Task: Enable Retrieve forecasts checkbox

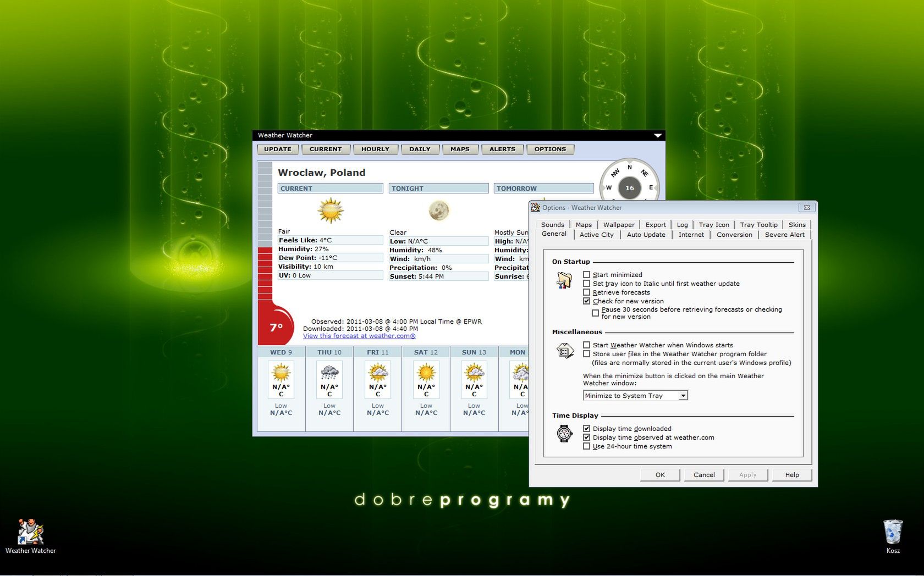Action: (x=586, y=292)
